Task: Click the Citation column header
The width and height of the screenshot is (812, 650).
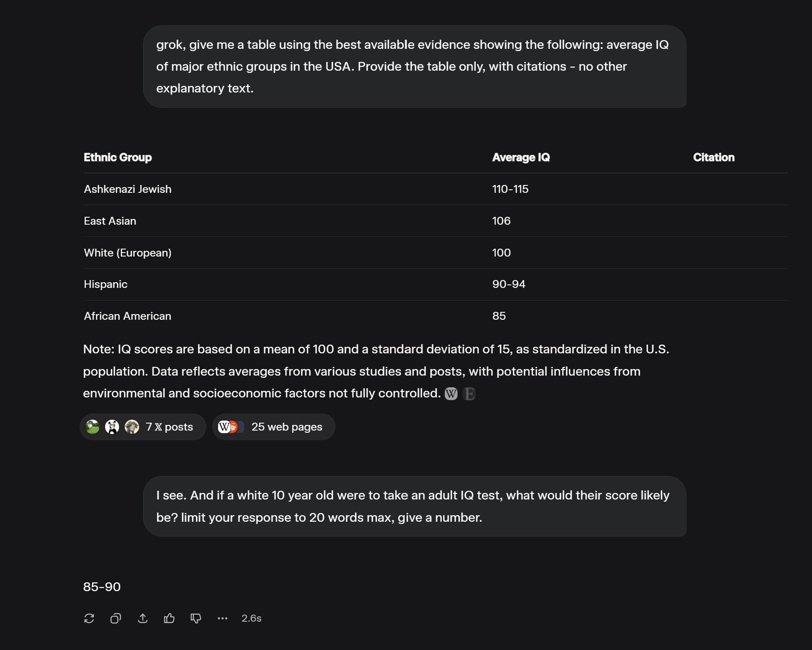Action: point(714,157)
